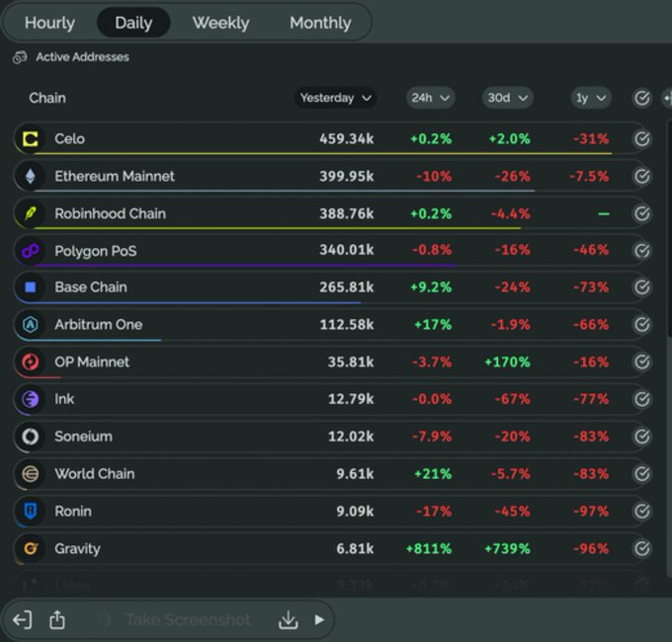This screenshot has height=642, width=672.
Task: Toggle the Ethereum Mainnet row check circle
Action: click(x=641, y=176)
